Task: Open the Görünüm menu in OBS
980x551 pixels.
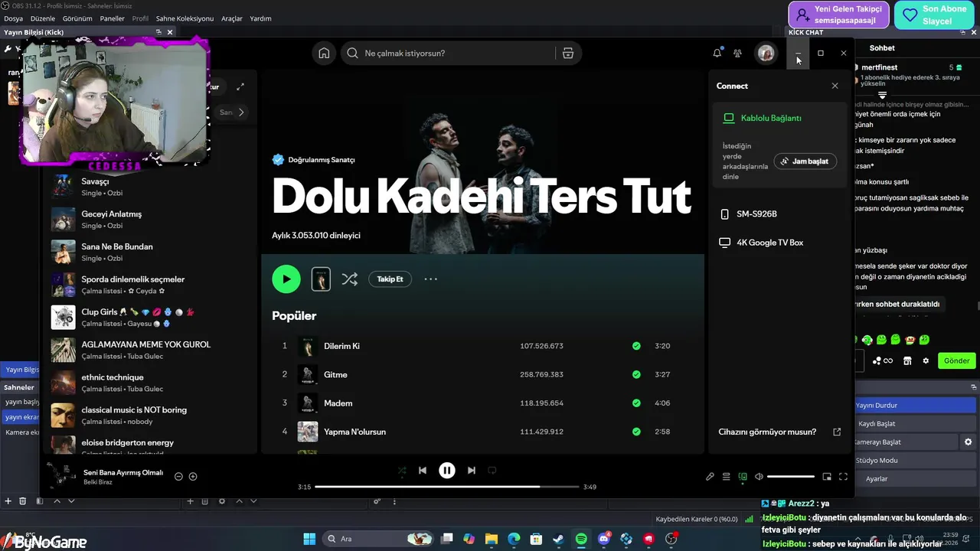Action: coord(77,18)
